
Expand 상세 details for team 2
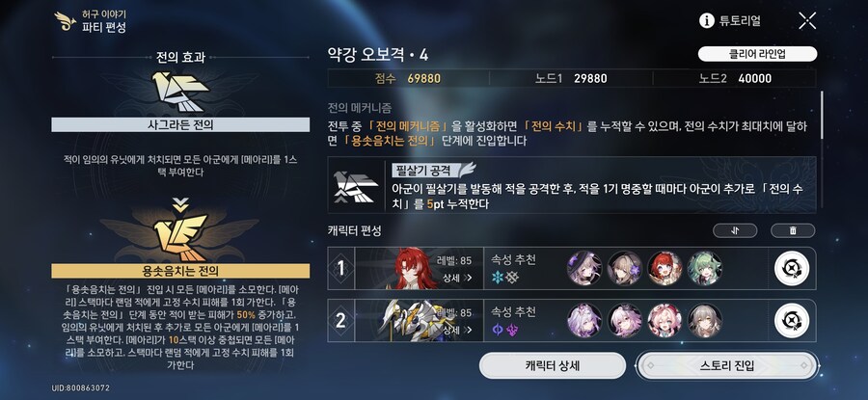[x=458, y=331]
